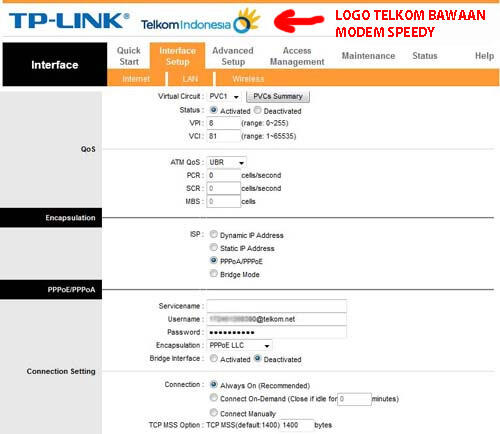This screenshot has height=434, width=500.
Task: Go to Access Management tab
Action: 297,56
